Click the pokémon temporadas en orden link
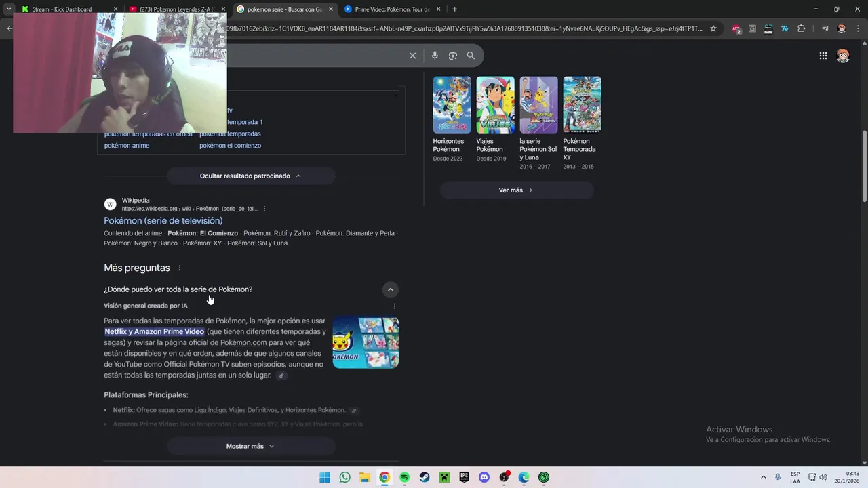Screen dimensions: 868x488 (149, 134)
